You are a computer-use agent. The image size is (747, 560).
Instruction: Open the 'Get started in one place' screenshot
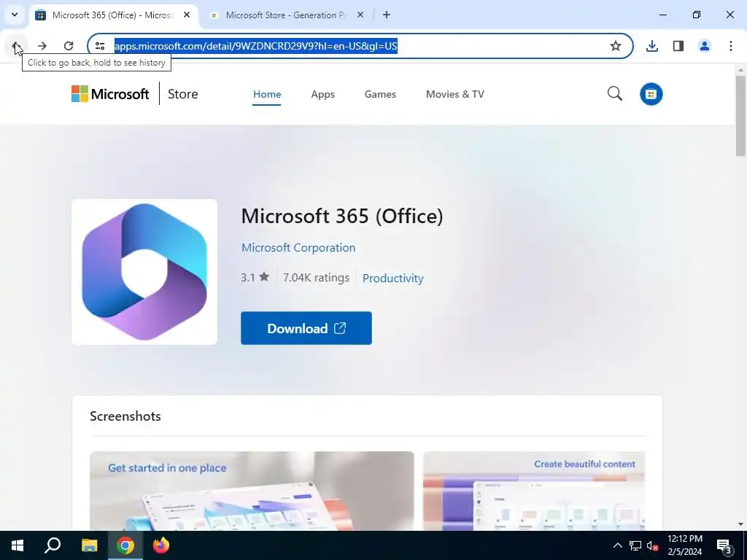click(x=252, y=491)
